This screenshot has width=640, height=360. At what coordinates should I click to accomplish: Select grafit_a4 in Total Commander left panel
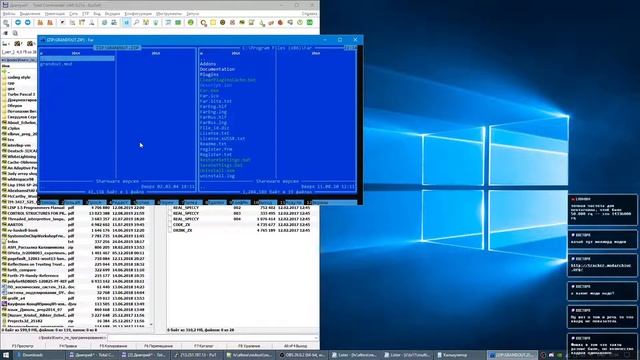click(73, 298)
